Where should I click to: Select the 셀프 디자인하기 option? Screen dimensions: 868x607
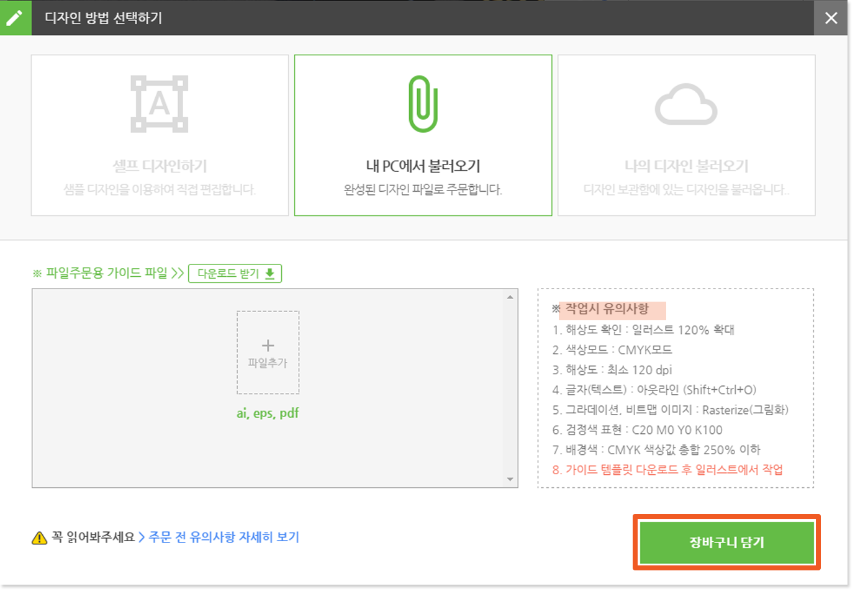click(160, 135)
